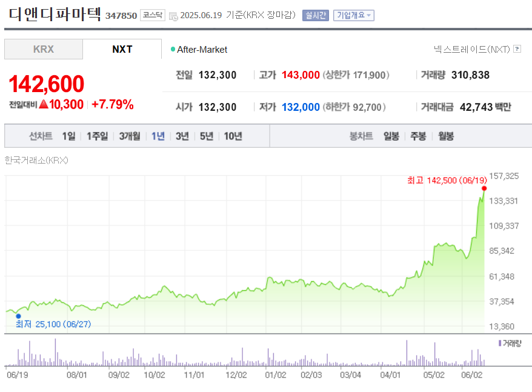Select the 1일 line chart period
This screenshot has width=532, height=392.
click(x=69, y=136)
